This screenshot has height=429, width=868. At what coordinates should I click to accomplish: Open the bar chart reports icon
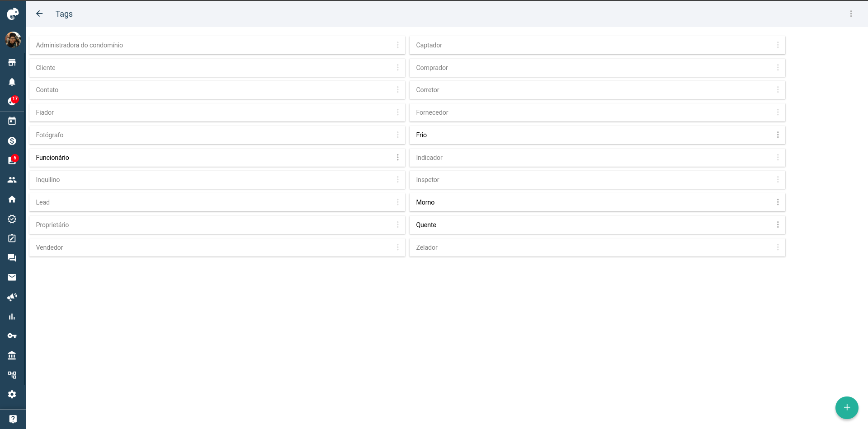(x=12, y=317)
